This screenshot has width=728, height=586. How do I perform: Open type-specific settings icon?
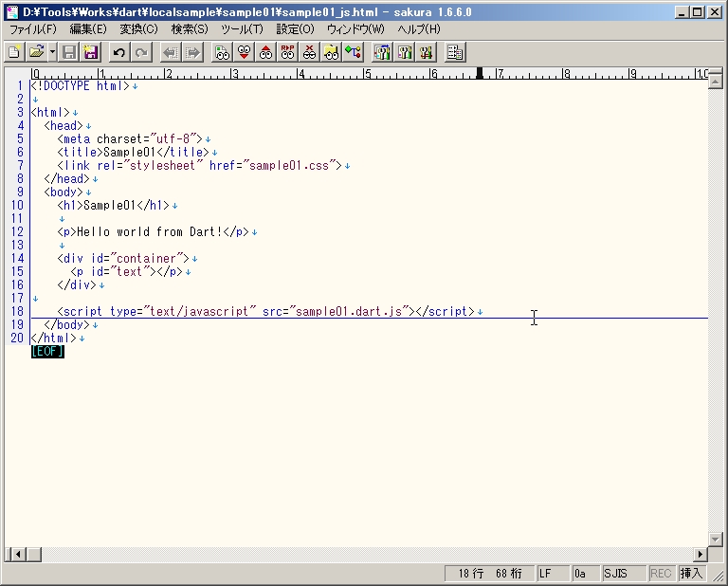[404, 52]
